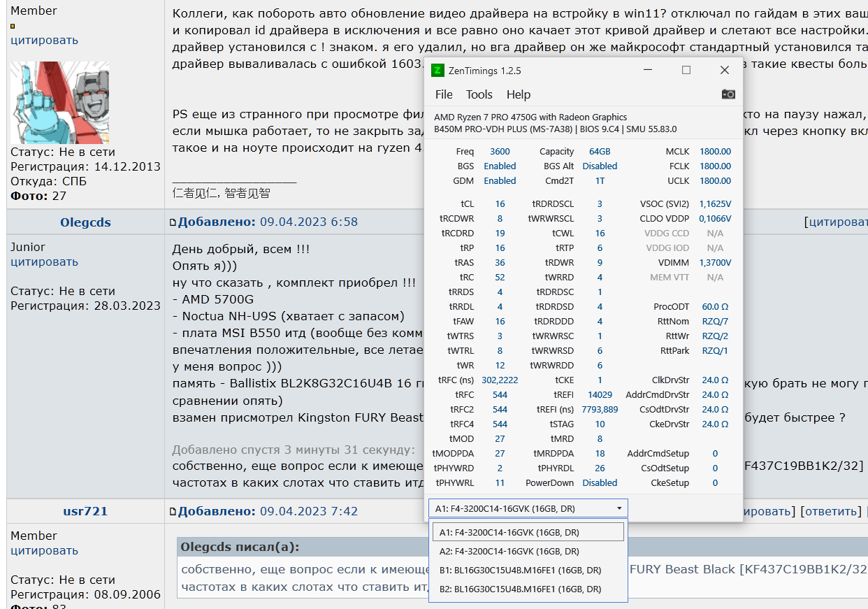868x609 pixels.
Task: Click VSOC (SVI2) value 1,1625V
Action: [x=715, y=204]
